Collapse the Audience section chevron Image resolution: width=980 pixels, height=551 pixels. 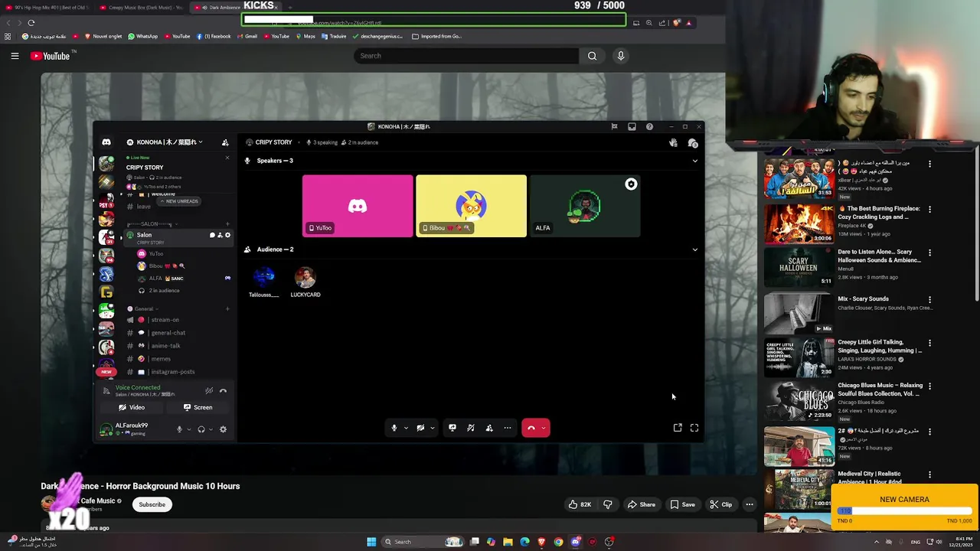pyautogui.click(x=694, y=249)
